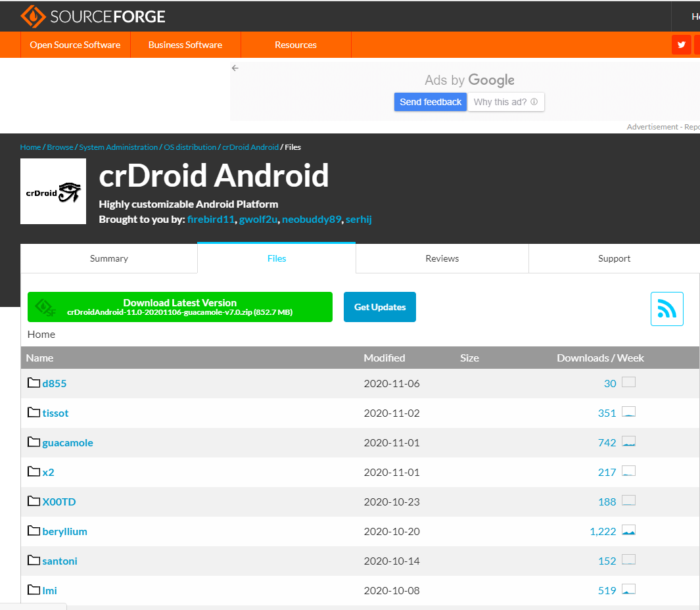View beryllium weekly downloads sparkline chart
700x610 pixels.
pyautogui.click(x=628, y=530)
